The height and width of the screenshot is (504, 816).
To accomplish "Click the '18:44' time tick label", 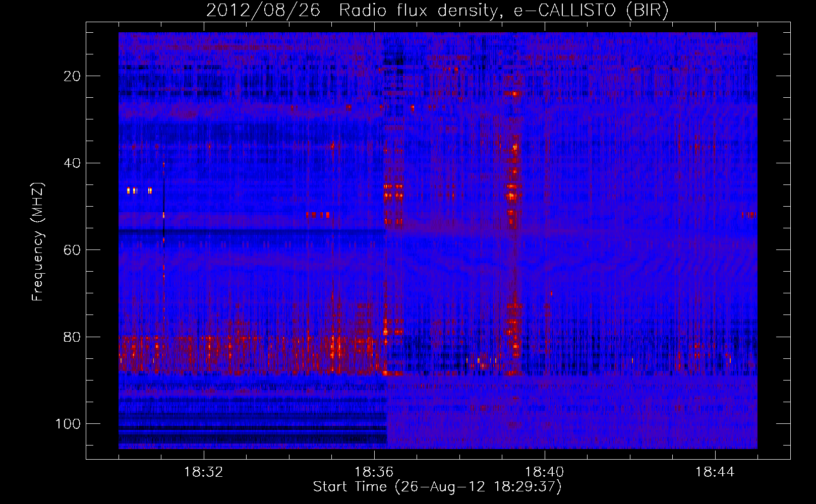I will pos(715,472).
